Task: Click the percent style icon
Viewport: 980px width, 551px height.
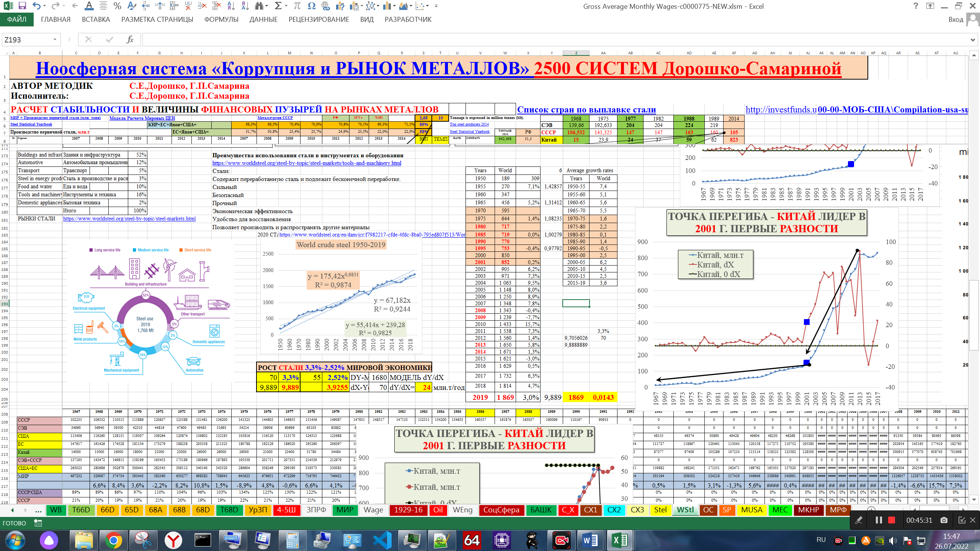Action: [x=117, y=6]
